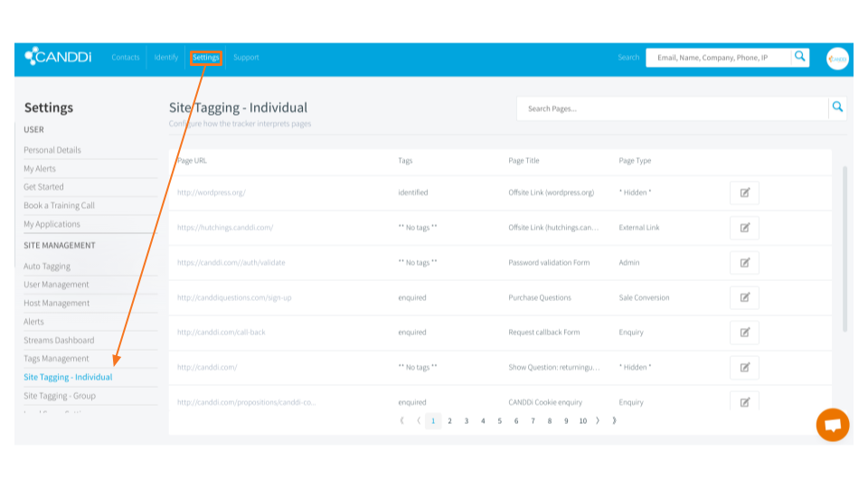Screen dimensions: 868x488
Task: Go to page 2
Action: click(449, 420)
